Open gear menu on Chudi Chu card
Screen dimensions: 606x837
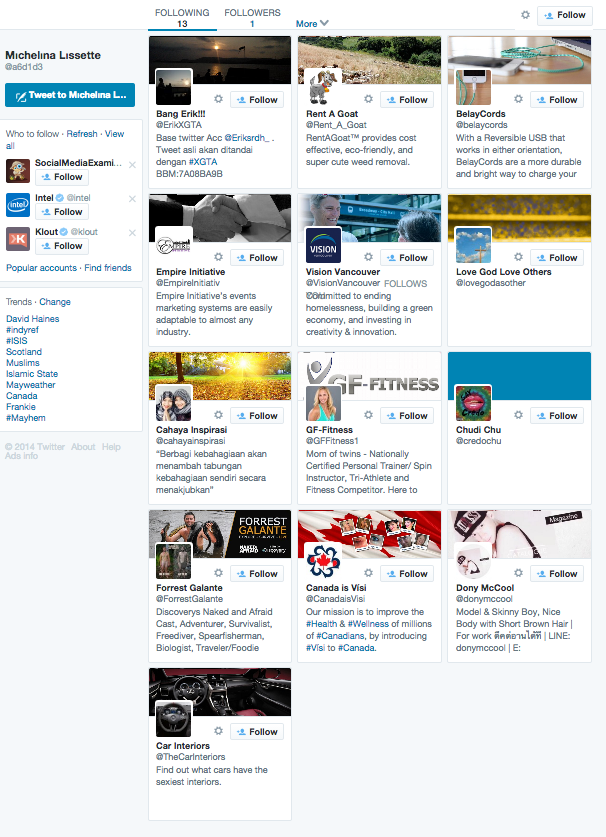[518, 415]
